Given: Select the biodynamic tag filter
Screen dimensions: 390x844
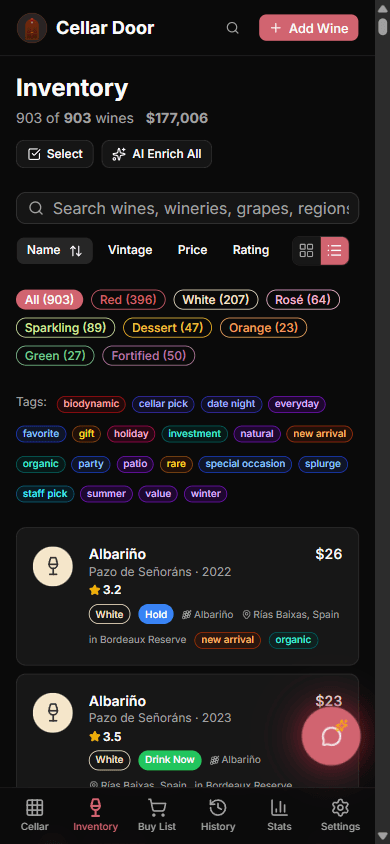Looking at the screenshot, I should pyautogui.click(x=91, y=404).
